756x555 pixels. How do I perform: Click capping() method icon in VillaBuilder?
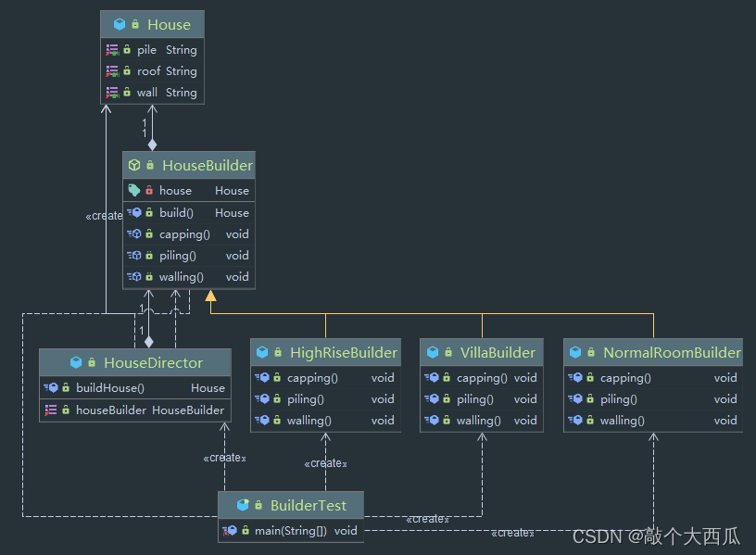432,377
